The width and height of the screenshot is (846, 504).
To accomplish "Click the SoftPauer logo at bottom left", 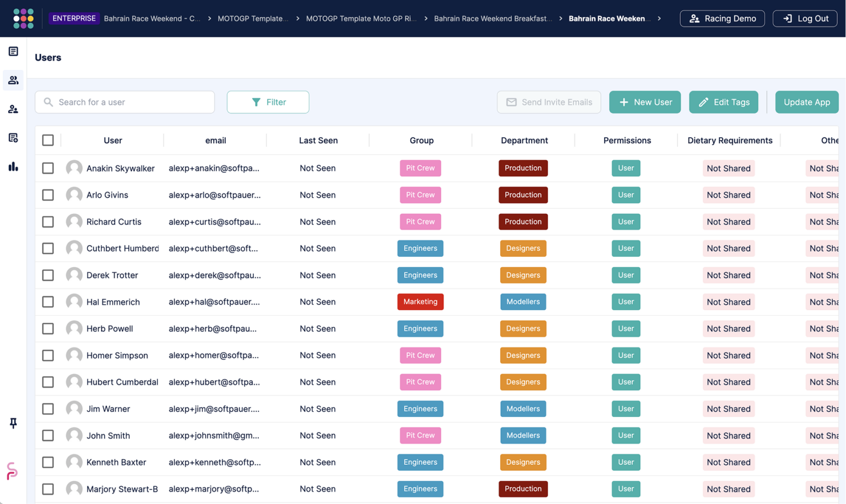I will pos(12,472).
